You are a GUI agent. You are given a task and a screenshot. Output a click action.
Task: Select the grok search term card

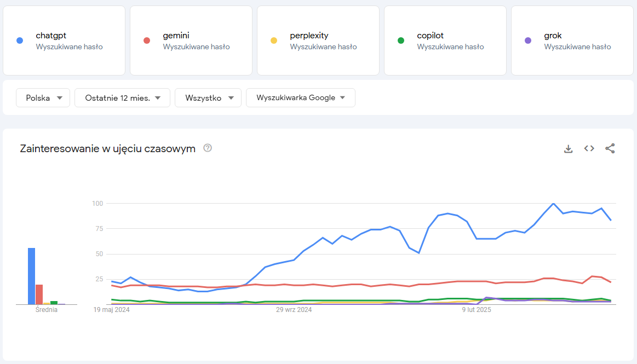(572, 41)
